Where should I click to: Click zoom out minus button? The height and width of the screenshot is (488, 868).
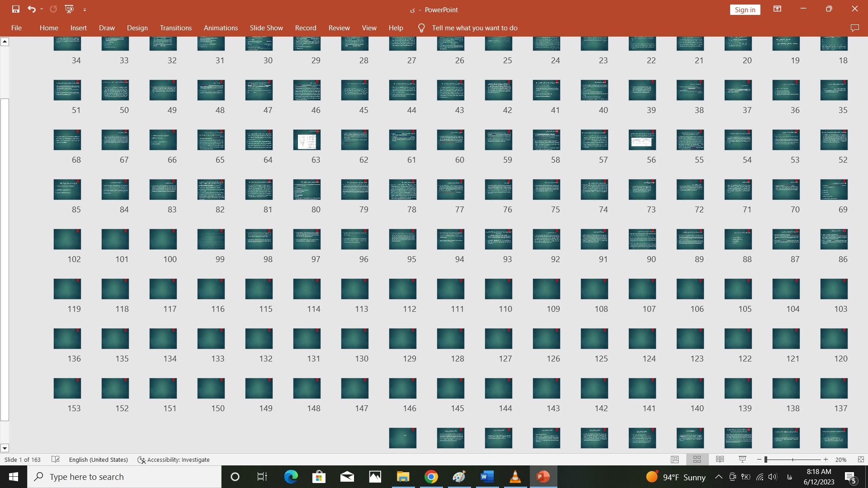[x=759, y=460]
